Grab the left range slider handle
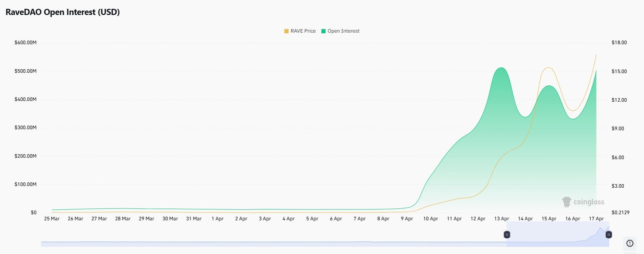 507,235
